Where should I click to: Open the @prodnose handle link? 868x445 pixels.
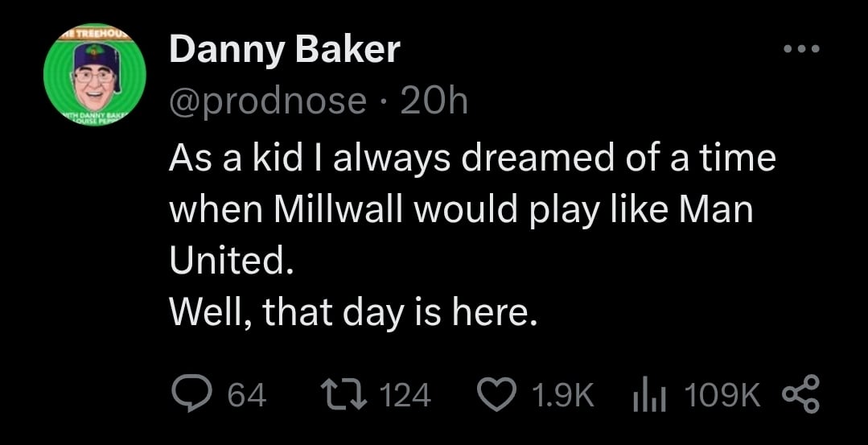coord(267,101)
